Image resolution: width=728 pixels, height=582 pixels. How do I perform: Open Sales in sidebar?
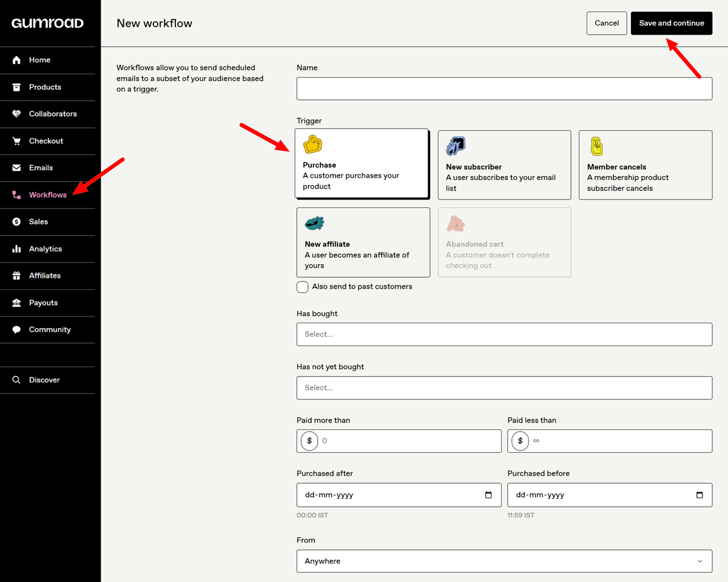(x=47, y=222)
